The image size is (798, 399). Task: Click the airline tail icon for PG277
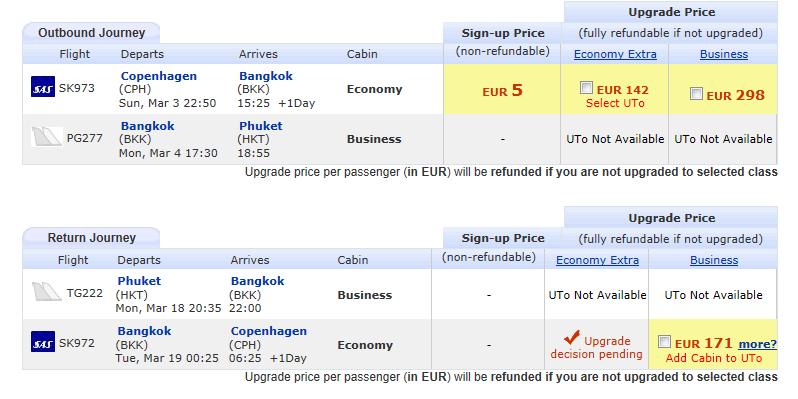(x=46, y=137)
